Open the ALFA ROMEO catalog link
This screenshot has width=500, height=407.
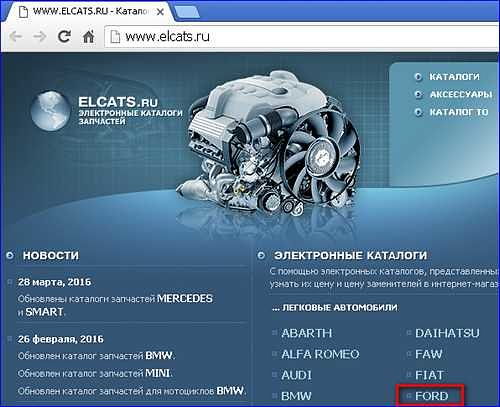click(x=320, y=354)
